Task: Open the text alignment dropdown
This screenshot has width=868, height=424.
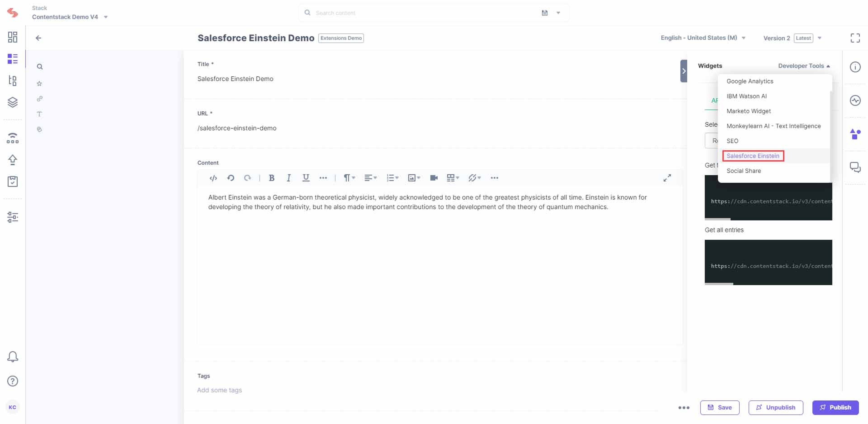Action: click(x=371, y=178)
